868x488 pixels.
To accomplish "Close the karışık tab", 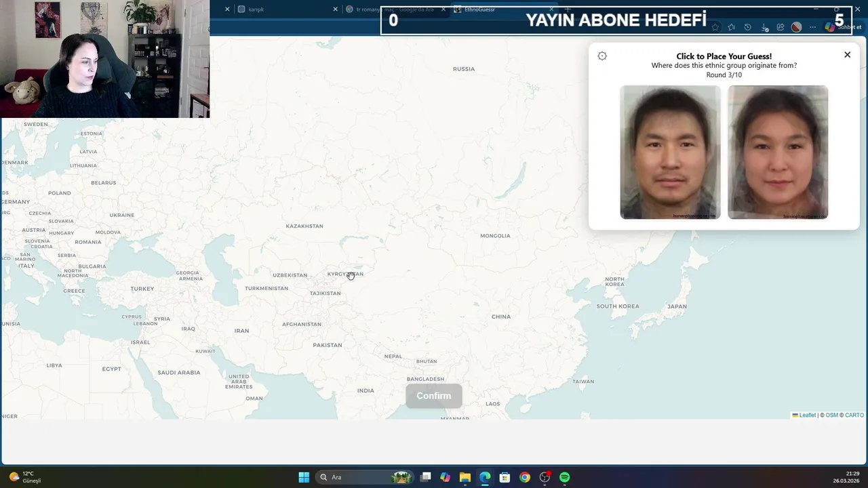I will (x=335, y=9).
